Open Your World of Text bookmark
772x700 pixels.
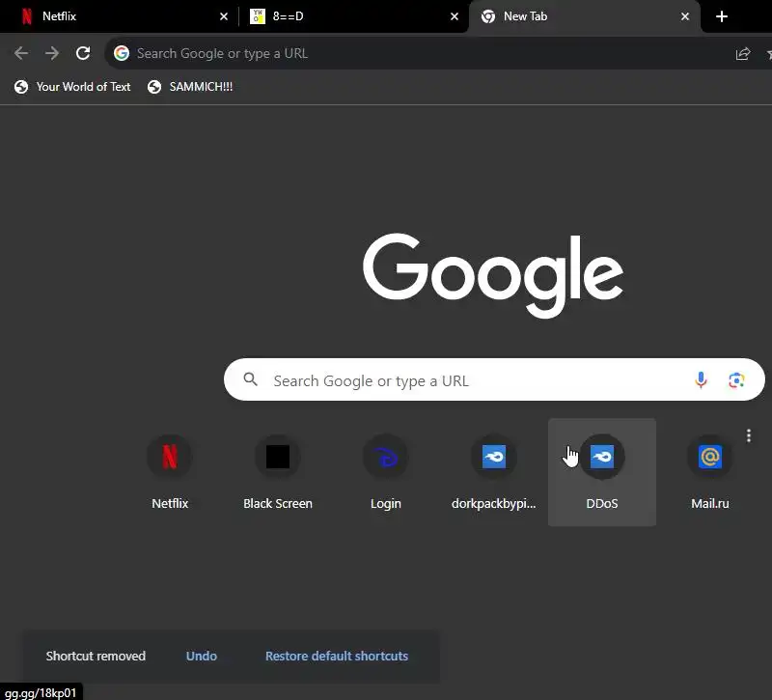tap(72, 87)
